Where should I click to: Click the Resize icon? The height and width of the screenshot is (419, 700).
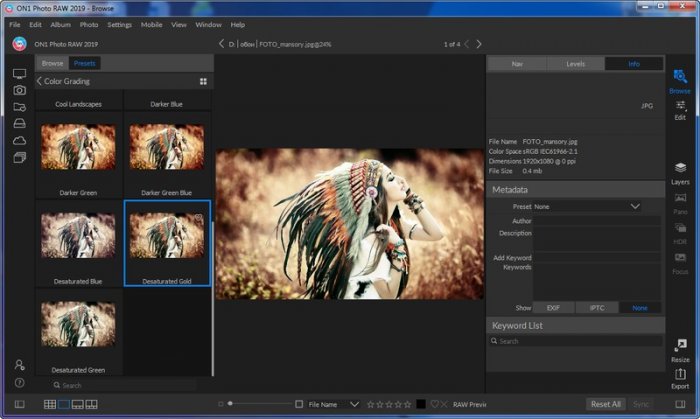680,349
